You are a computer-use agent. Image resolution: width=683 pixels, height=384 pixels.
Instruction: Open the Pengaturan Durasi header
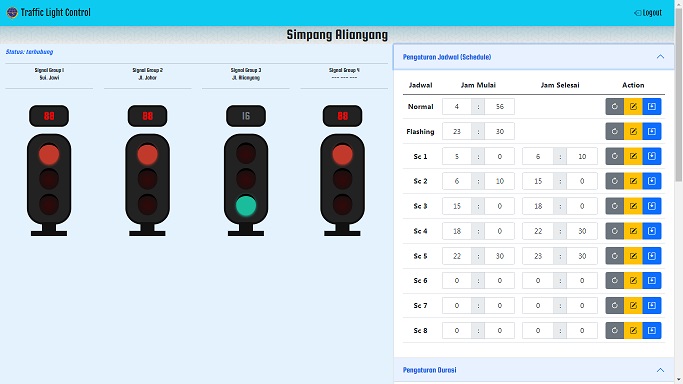[534, 370]
